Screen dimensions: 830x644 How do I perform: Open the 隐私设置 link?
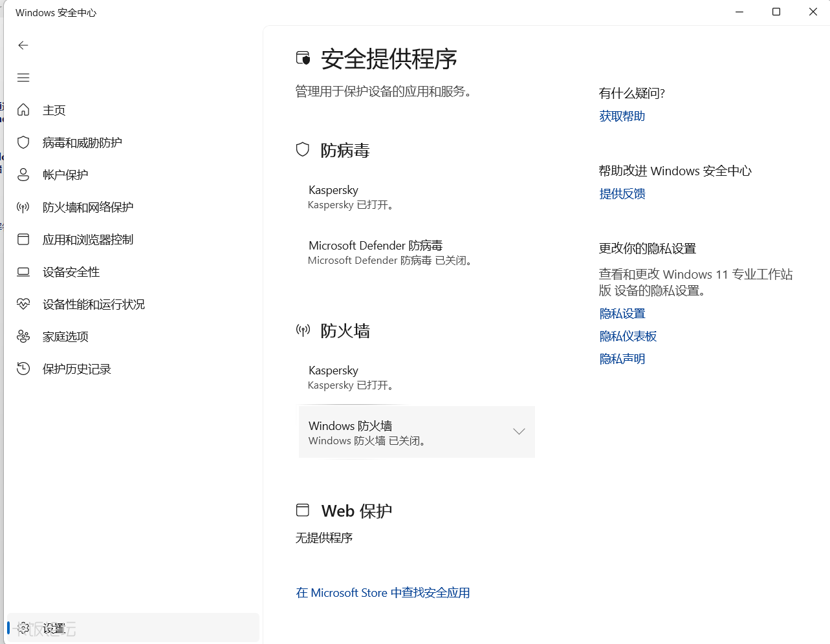(x=622, y=314)
